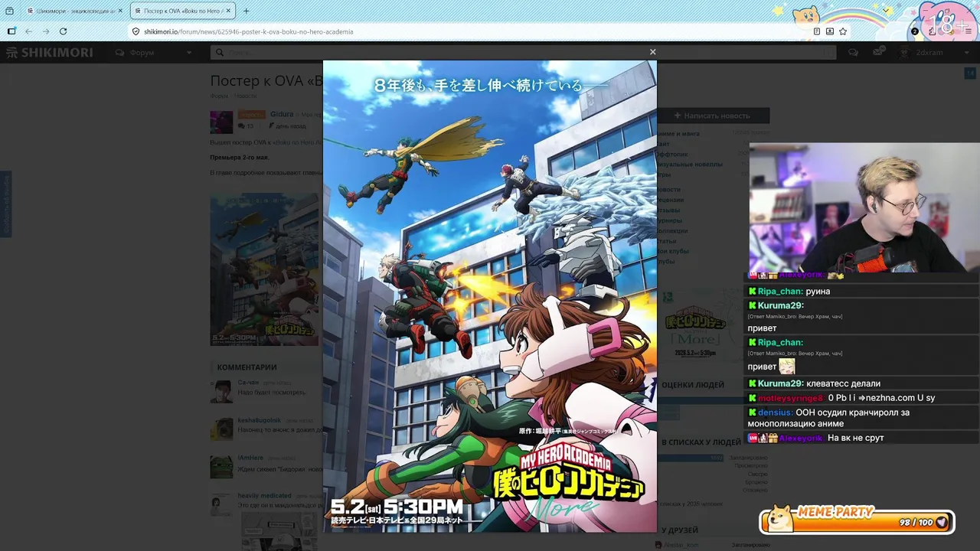This screenshot has height=551, width=980.
Task: Click Alexeyorik's message 'На вк не срут'
Action: click(856, 438)
